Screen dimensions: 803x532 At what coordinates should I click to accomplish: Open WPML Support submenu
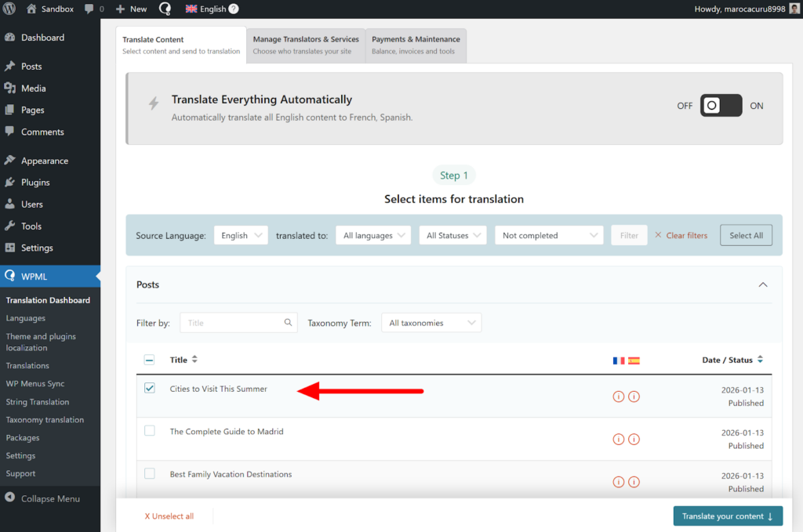[20, 474]
